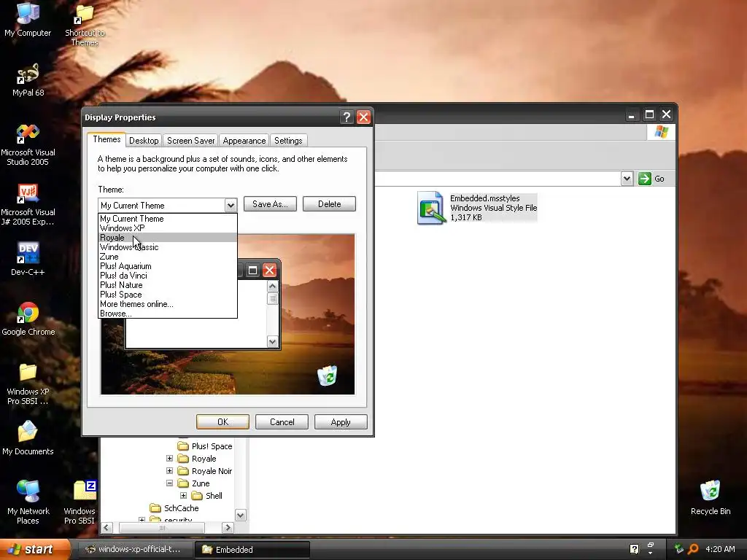The width and height of the screenshot is (747, 560).
Task: Choose Plus! Aquarium from the theme list
Action: (168, 266)
